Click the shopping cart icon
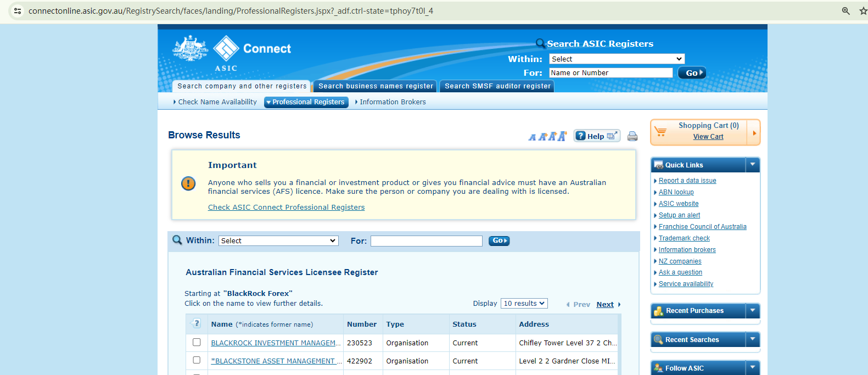Image resolution: width=868 pixels, height=375 pixels. click(660, 132)
